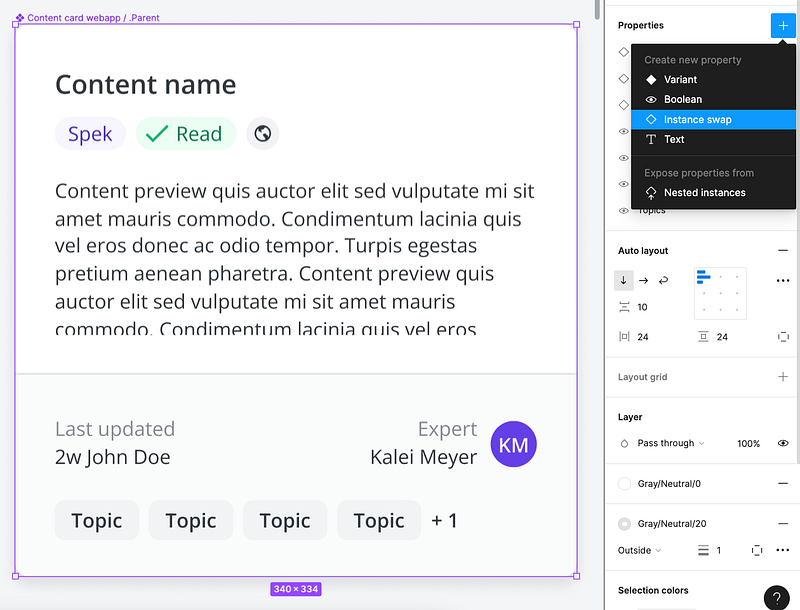
Task: Edit horizontal padding value 24
Action: click(643, 337)
